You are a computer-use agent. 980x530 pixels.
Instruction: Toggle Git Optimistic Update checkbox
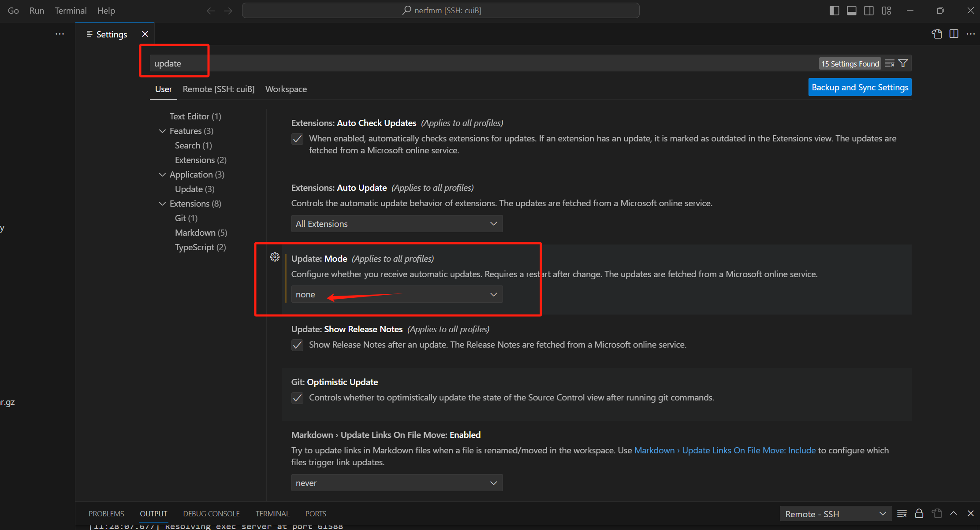pos(298,398)
